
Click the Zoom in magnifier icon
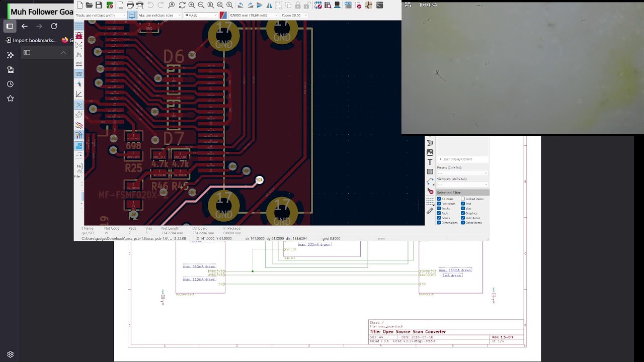(x=192, y=5)
